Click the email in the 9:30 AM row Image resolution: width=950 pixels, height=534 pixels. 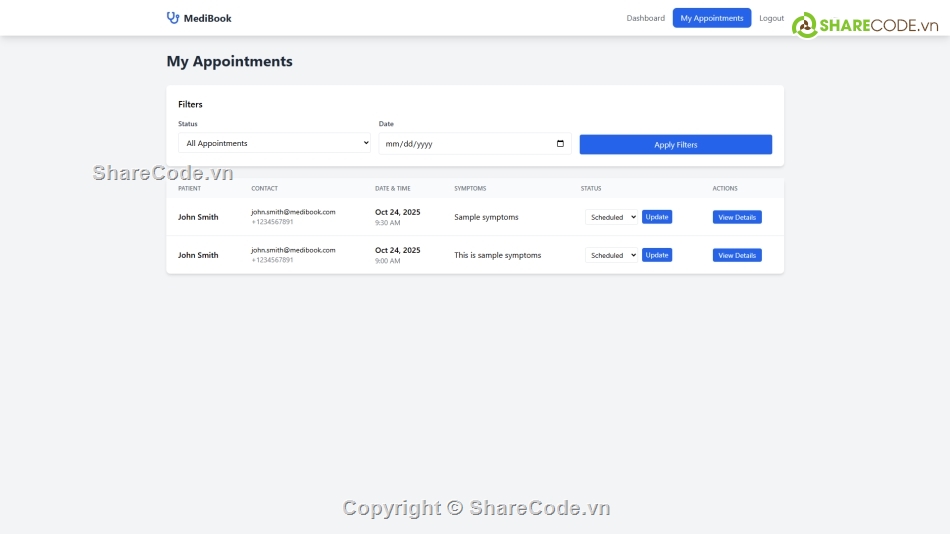coord(293,212)
